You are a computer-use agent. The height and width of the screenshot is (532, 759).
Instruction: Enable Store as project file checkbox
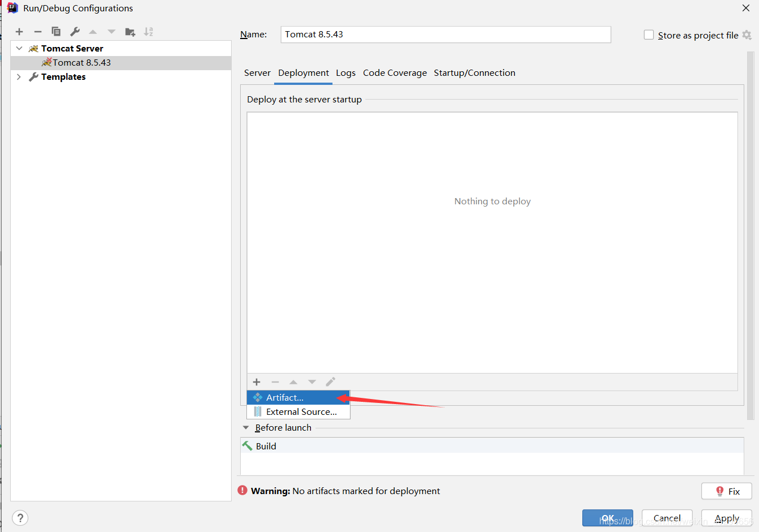click(x=649, y=35)
